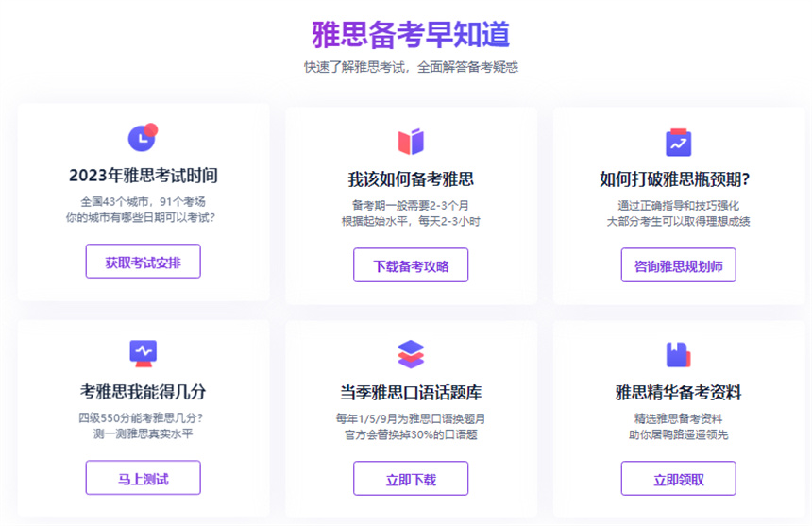The image size is (812, 526).
Task: Click the open book icon
Action: pyautogui.click(x=411, y=142)
